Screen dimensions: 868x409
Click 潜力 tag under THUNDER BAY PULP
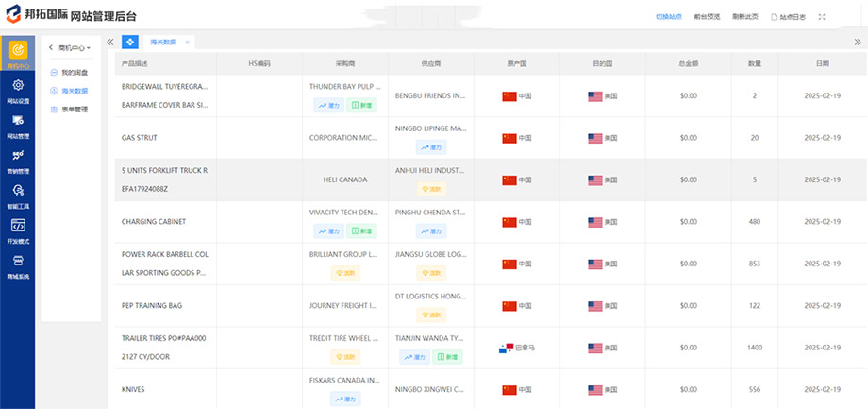(329, 105)
